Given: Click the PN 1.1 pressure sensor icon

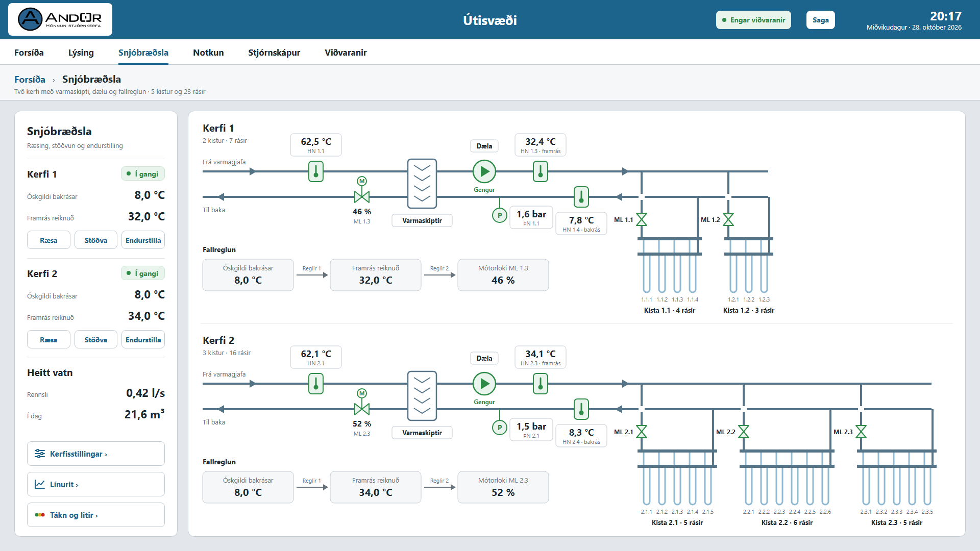Looking at the screenshot, I should pos(500,215).
